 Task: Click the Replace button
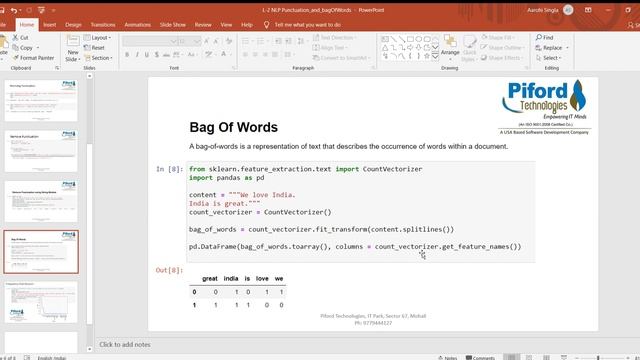tap(549, 48)
